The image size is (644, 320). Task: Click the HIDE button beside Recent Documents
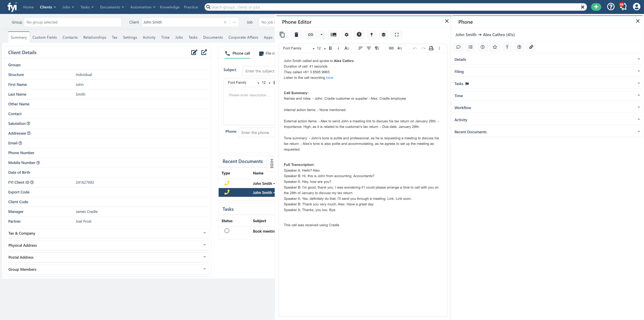tap(271, 164)
